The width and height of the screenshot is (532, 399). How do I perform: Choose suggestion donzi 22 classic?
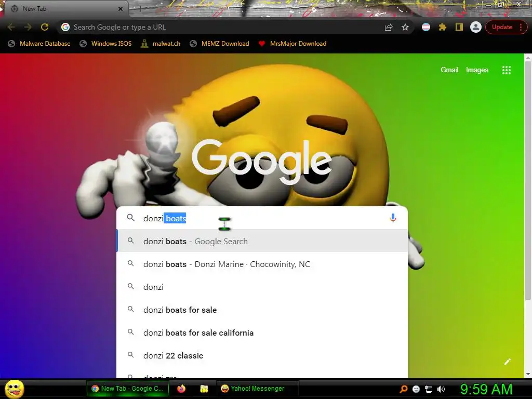262,355
